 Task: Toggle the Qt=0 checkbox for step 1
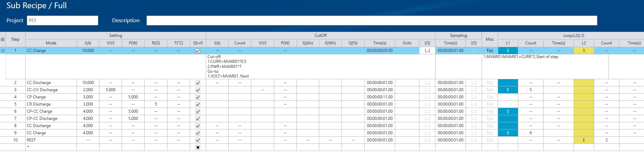pos(198,51)
